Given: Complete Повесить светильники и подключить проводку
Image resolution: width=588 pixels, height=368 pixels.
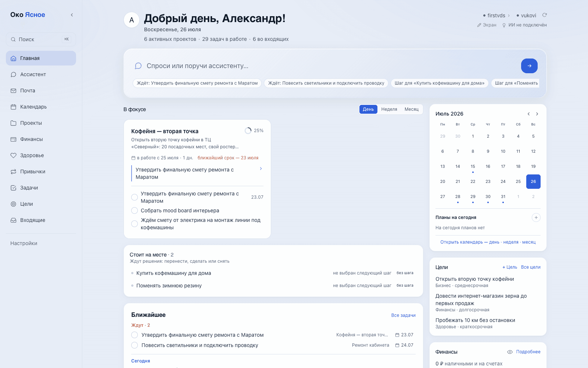Looking at the screenshot, I should pos(135,345).
